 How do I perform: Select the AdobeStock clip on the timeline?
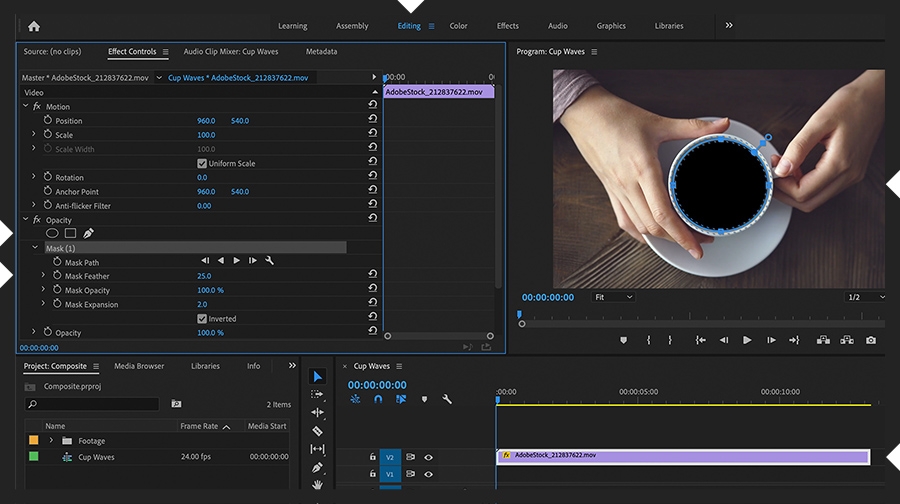click(683, 457)
